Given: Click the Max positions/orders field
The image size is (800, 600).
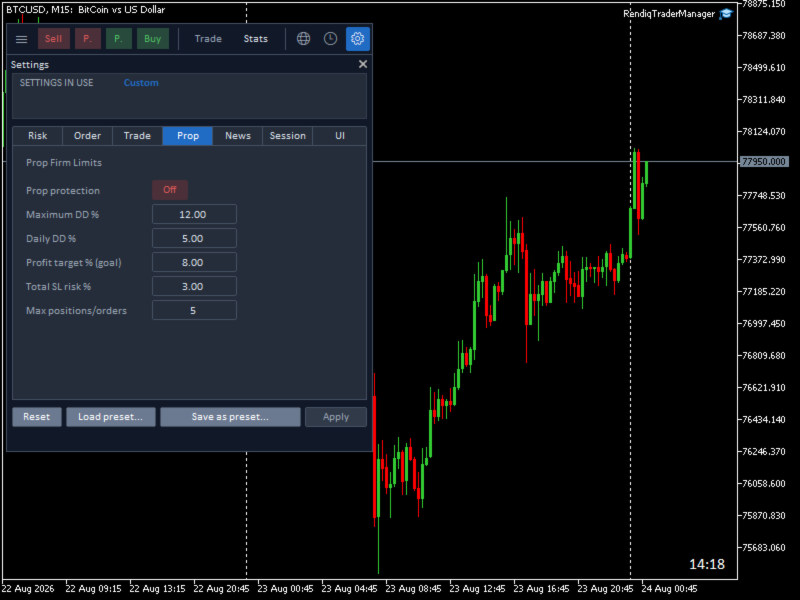Looking at the screenshot, I should (194, 310).
